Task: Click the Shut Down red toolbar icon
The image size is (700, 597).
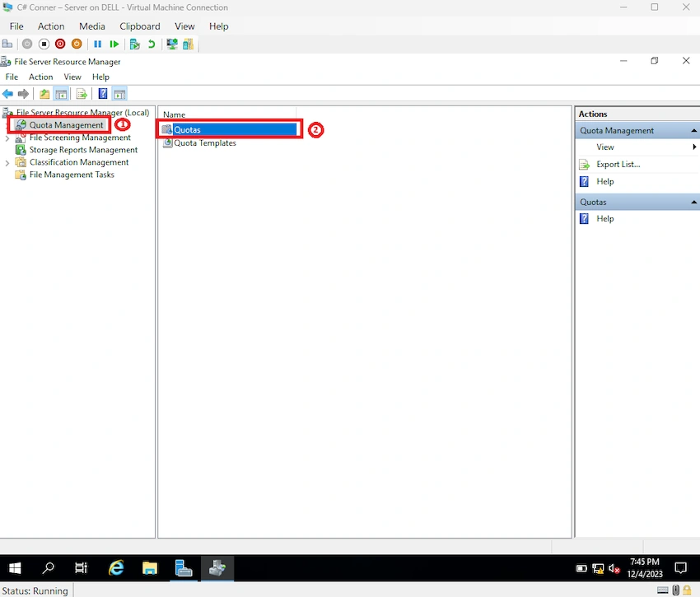Action: 60,44
